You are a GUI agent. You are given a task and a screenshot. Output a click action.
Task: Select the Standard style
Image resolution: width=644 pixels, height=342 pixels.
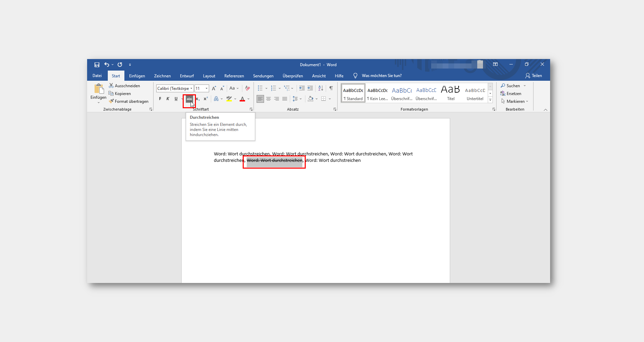tap(353, 93)
